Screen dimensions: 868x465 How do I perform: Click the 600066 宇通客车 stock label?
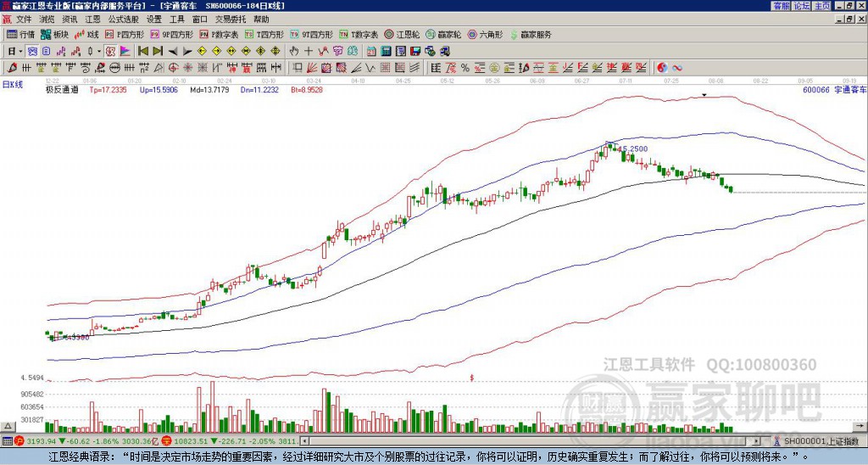(834, 89)
